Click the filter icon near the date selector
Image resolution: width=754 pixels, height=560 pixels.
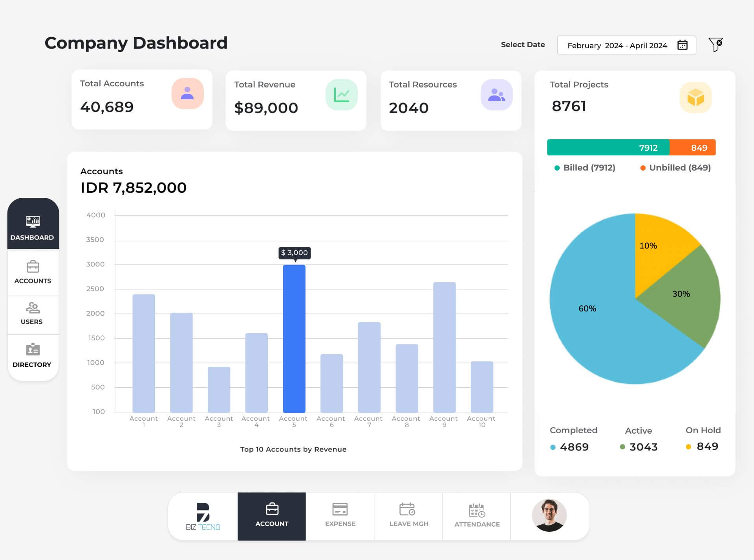coord(715,45)
